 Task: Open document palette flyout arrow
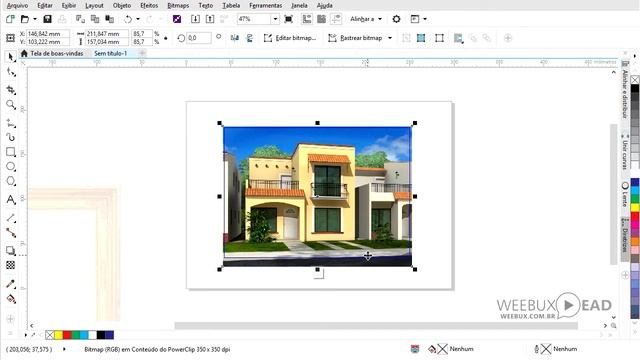click(26, 335)
